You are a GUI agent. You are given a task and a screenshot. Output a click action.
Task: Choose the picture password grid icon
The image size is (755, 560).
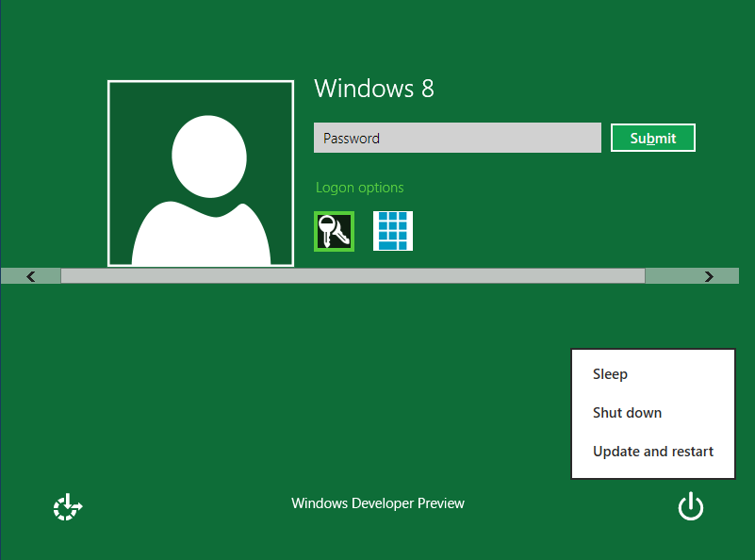[393, 231]
